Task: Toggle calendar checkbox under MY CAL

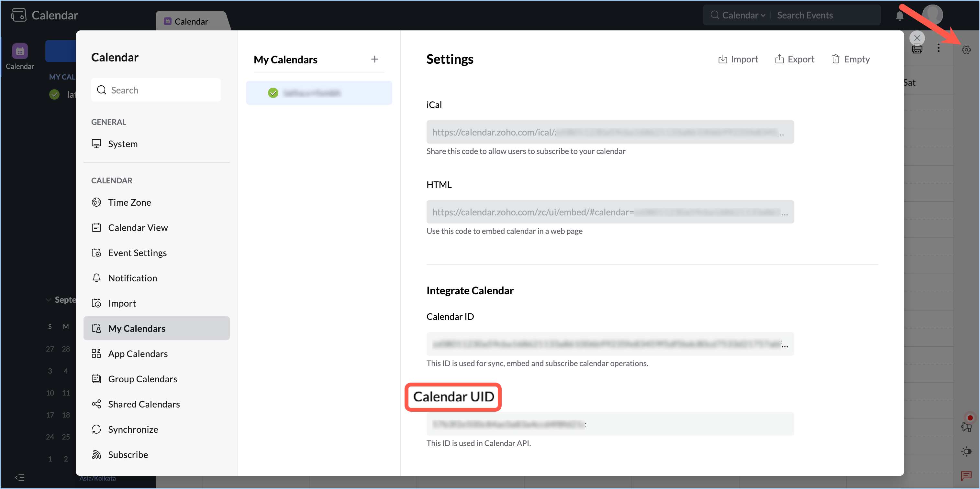Action: click(54, 94)
